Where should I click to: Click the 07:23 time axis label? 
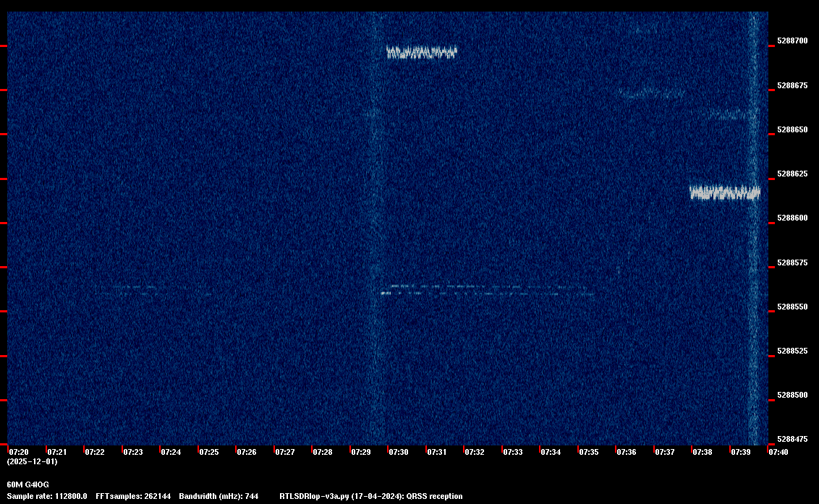point(133,452)
